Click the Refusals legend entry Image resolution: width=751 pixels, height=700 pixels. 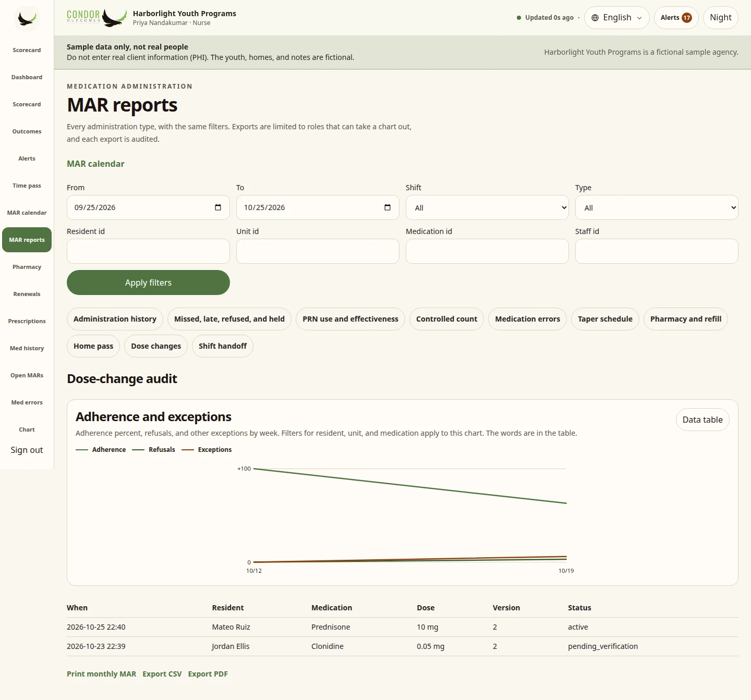click(154, 450)
